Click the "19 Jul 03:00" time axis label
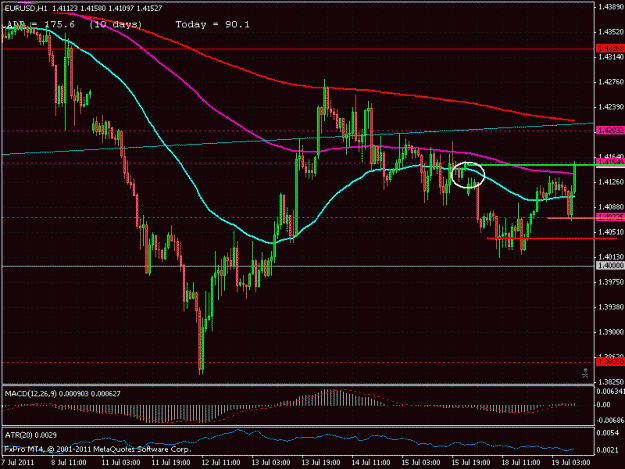The image size is (625, 469). click(x=571, y=463)
